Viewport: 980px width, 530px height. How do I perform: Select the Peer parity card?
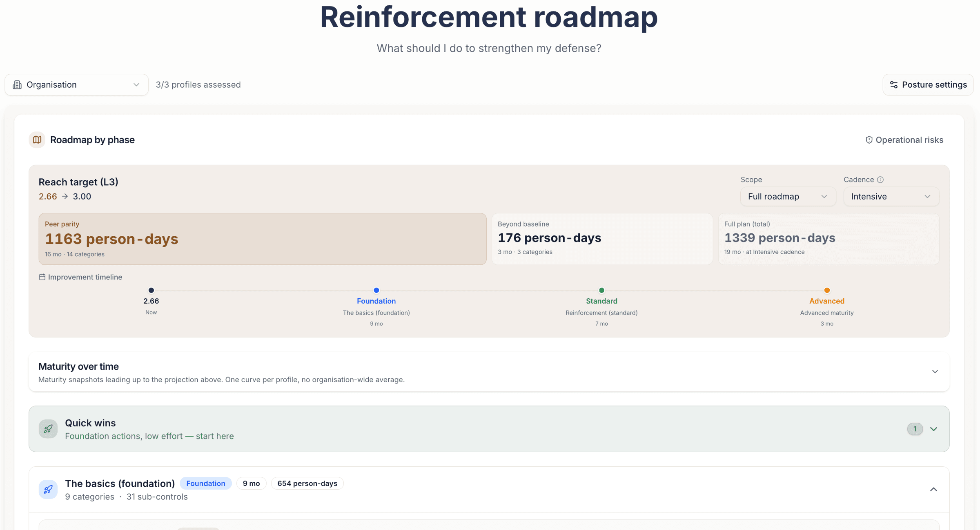263,239
